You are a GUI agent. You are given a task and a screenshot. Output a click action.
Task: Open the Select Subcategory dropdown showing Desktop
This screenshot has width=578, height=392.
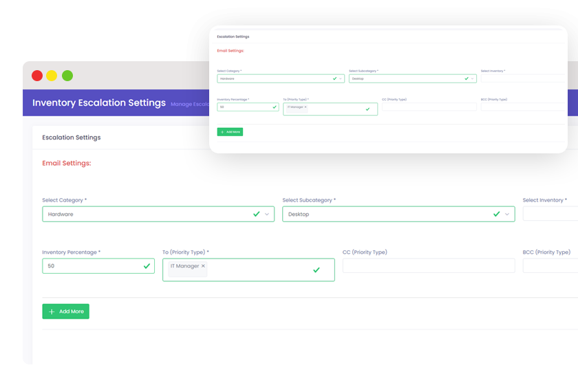pos(398,214)
